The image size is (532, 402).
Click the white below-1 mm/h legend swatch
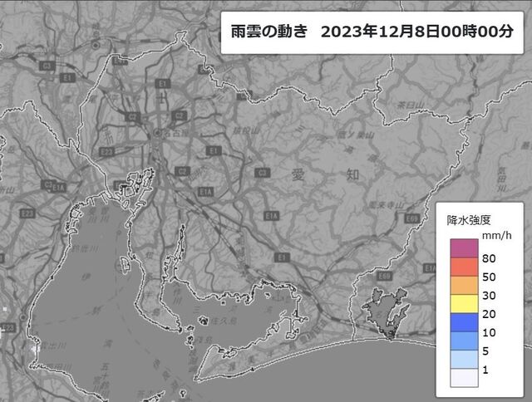(x=464, y=378)
